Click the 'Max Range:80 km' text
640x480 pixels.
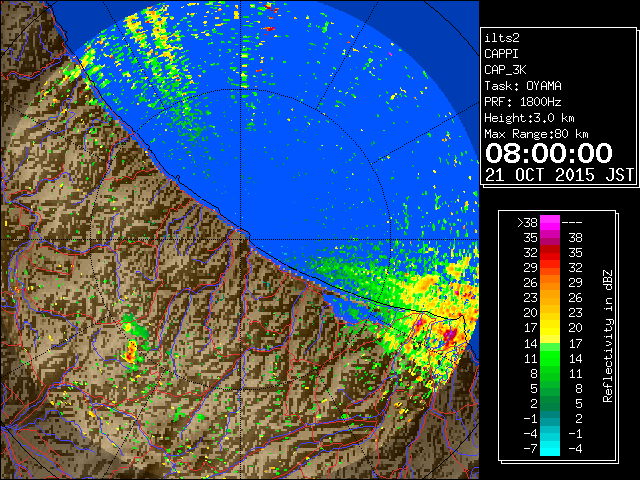(536, 134)
